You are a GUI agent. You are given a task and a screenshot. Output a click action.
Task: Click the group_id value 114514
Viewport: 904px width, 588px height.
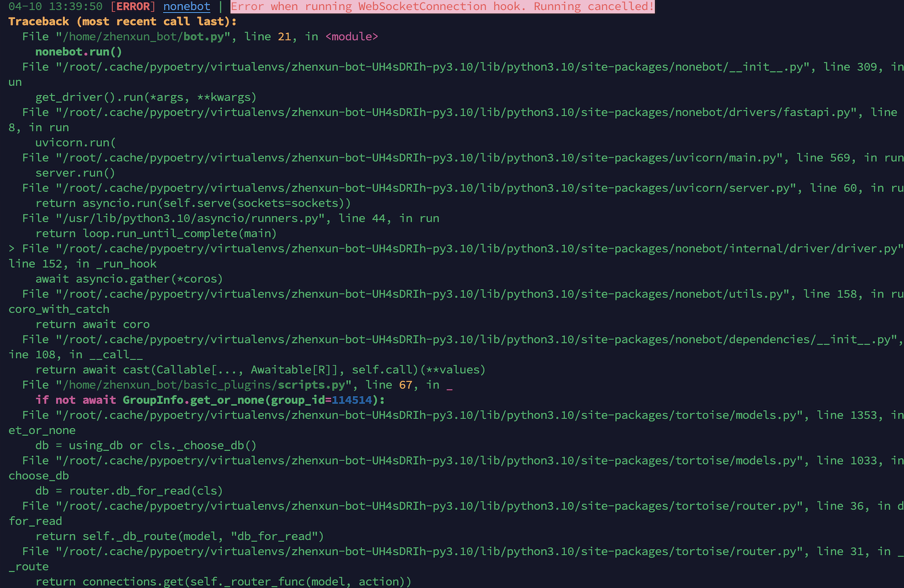(x=352, y=400)
